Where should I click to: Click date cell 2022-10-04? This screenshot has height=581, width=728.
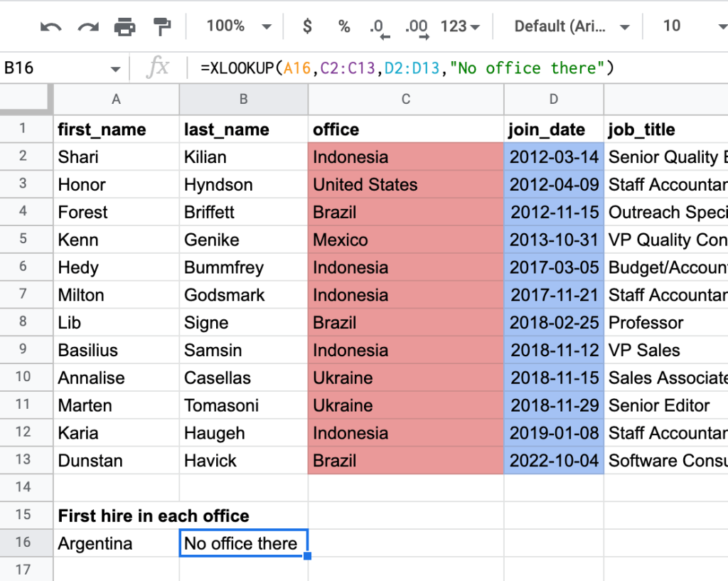coord(553,461)
